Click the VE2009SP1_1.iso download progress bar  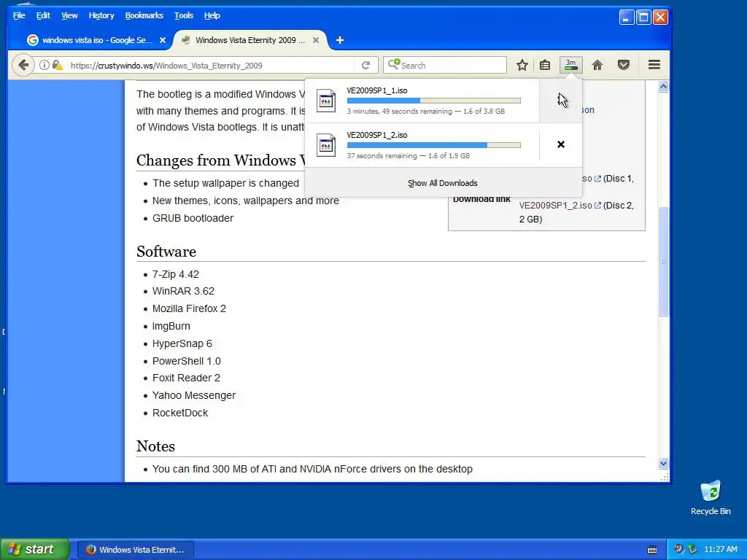click(433, 101)
